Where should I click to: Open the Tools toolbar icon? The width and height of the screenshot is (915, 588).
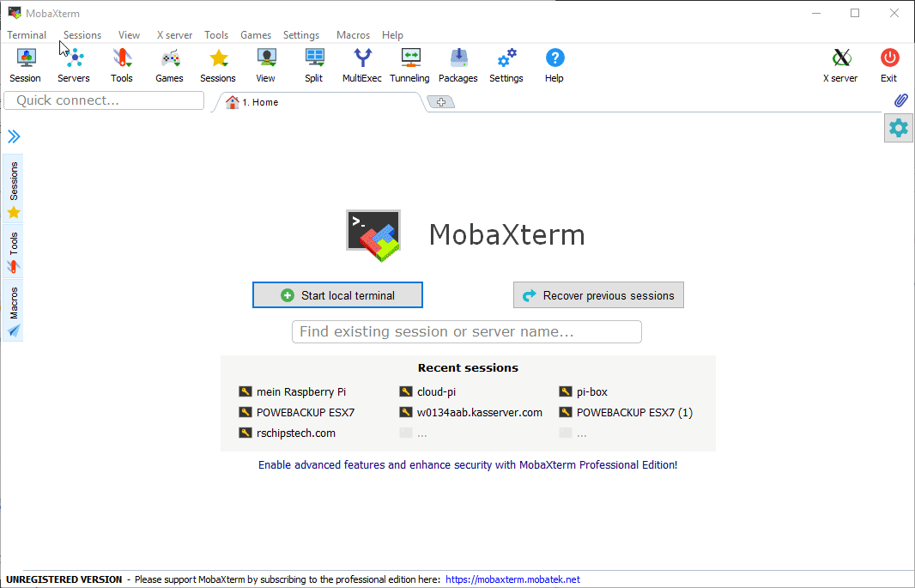(121, 65)
